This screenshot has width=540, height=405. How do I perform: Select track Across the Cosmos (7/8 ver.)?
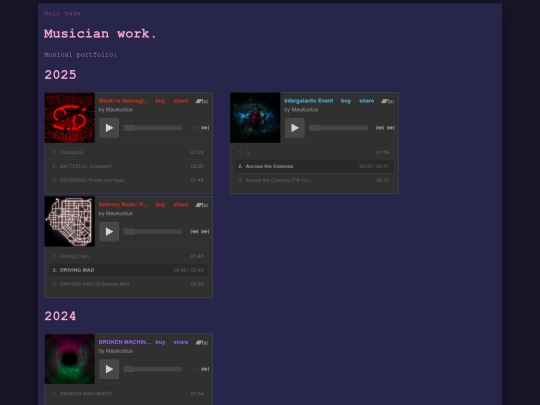[x=314, y=180]
